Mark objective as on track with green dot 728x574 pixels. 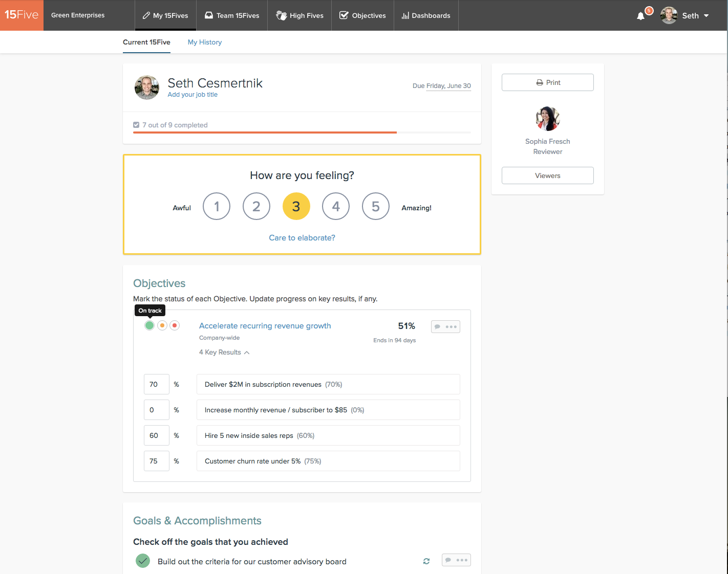[x=149, y=325]
